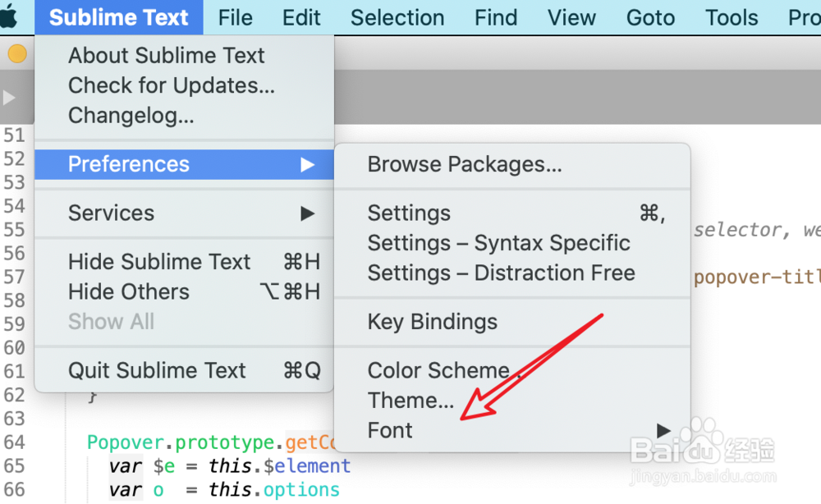Click the Tools menu
Image resolution: width=821 pixels, height=504 pixels.
pyautogui.click(x=732, y=16)
